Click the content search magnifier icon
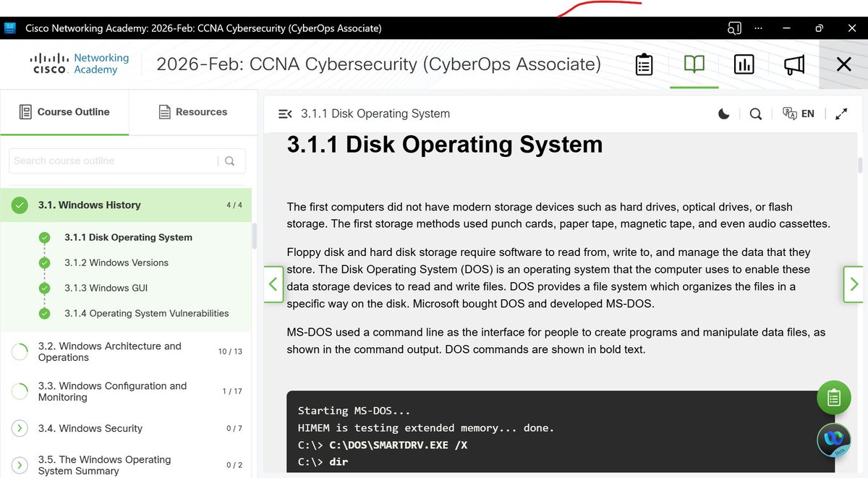The image size is (868, 478). pos(756,114)
